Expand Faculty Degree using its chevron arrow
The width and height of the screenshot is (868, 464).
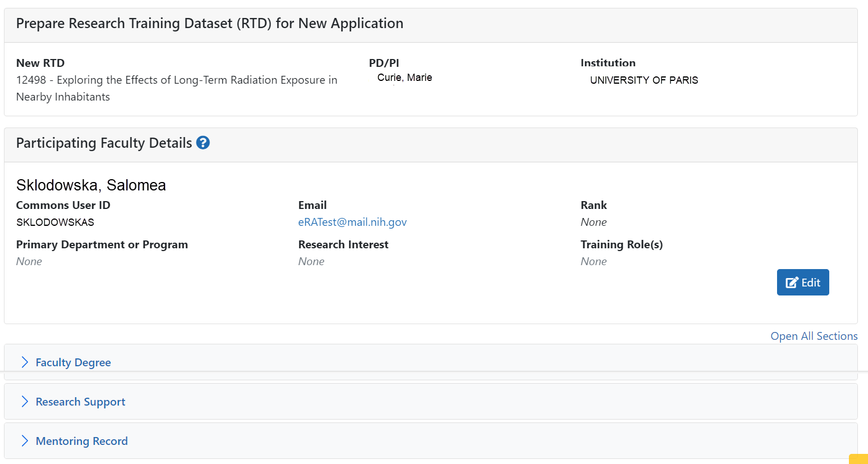[x=25, y=362]
